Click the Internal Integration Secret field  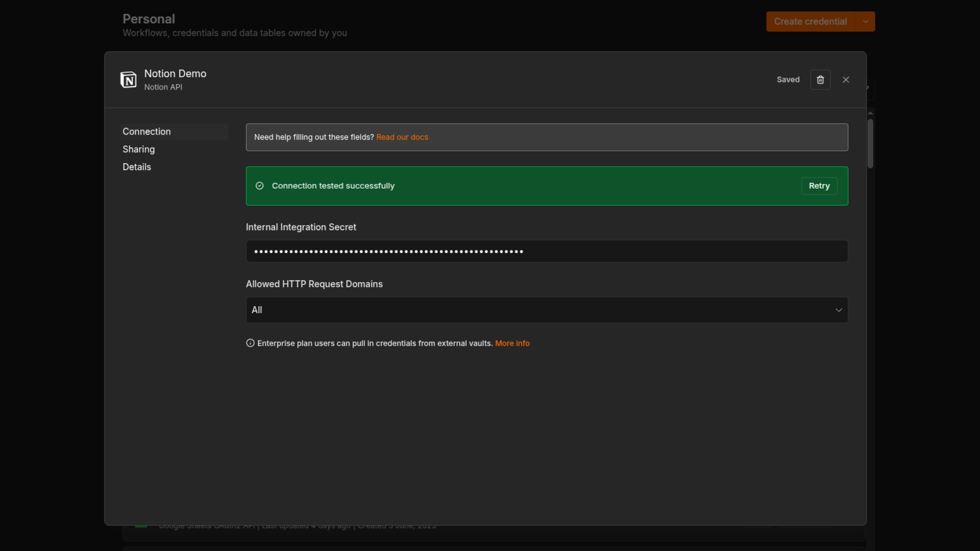(x=547, y=252)
